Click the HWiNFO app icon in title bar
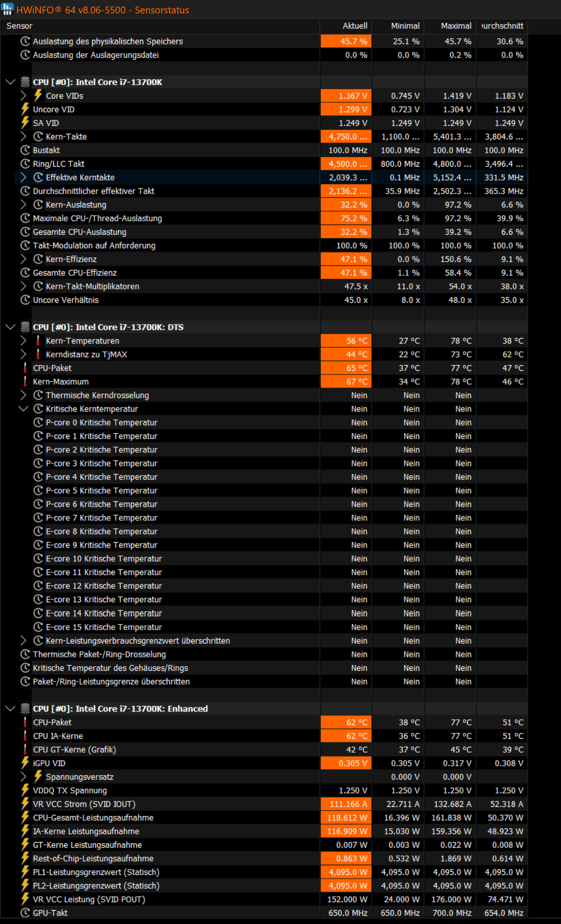The image size is (561, 924). 7,9
